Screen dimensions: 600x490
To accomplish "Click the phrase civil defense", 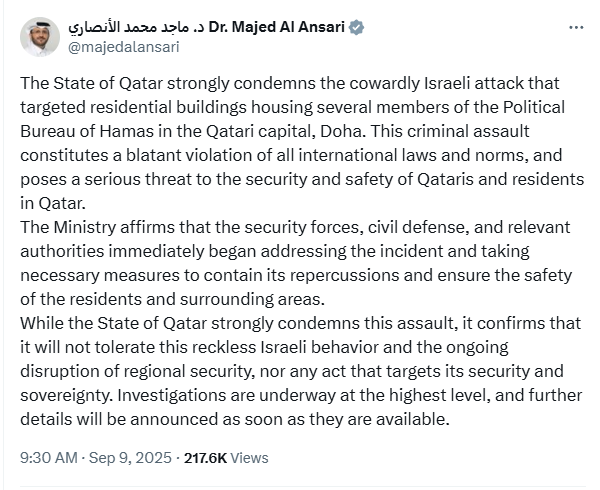I will click(419, 227).
